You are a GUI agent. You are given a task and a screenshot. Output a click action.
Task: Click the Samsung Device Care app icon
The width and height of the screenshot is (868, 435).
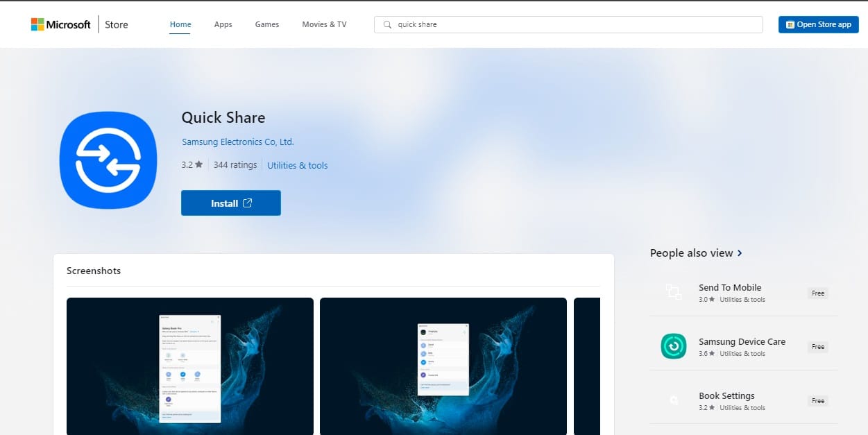(x=674, y=346)
